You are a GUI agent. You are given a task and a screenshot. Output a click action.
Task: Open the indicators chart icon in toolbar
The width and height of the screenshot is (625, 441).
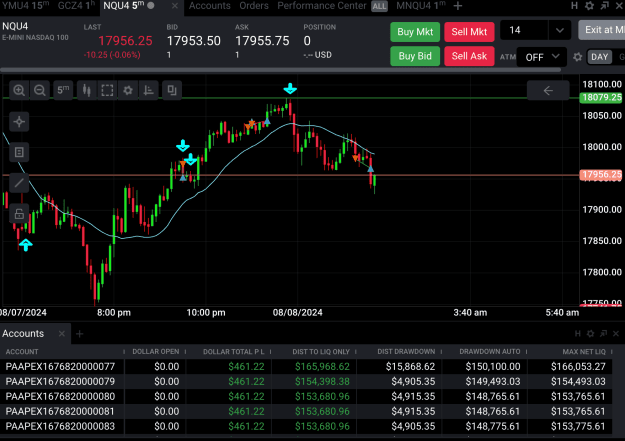point(149,90)
